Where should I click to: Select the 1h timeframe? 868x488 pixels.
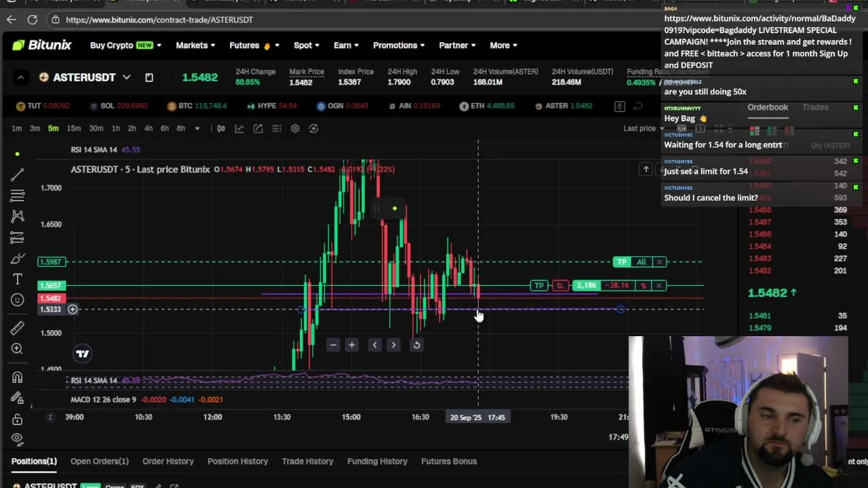pos(116,128)
